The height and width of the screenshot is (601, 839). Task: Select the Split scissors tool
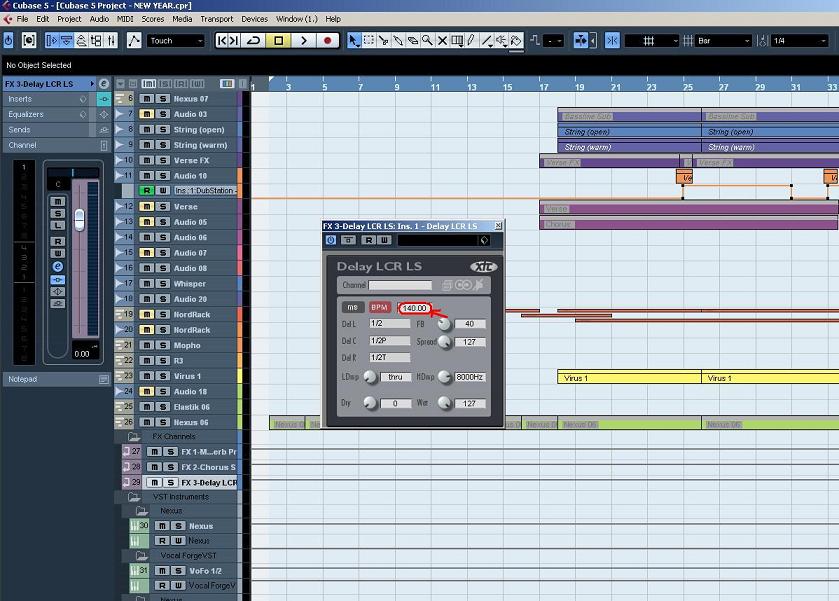point(383,41)
